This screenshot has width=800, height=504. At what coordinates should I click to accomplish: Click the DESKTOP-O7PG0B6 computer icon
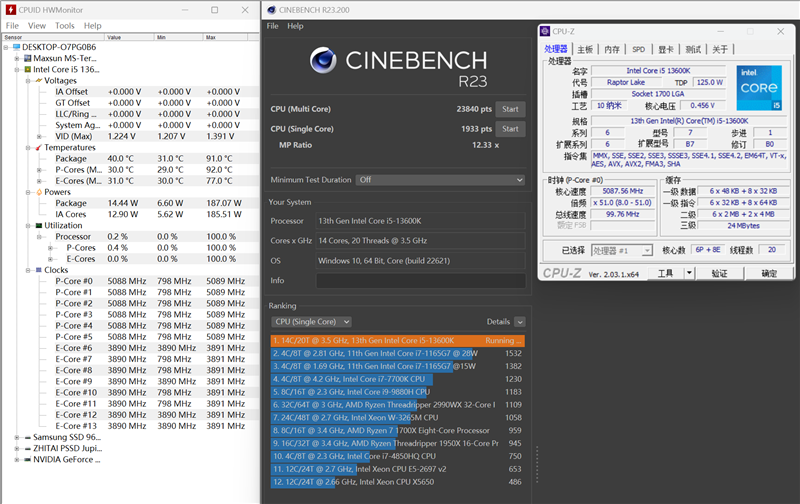[x=16, y=47]
